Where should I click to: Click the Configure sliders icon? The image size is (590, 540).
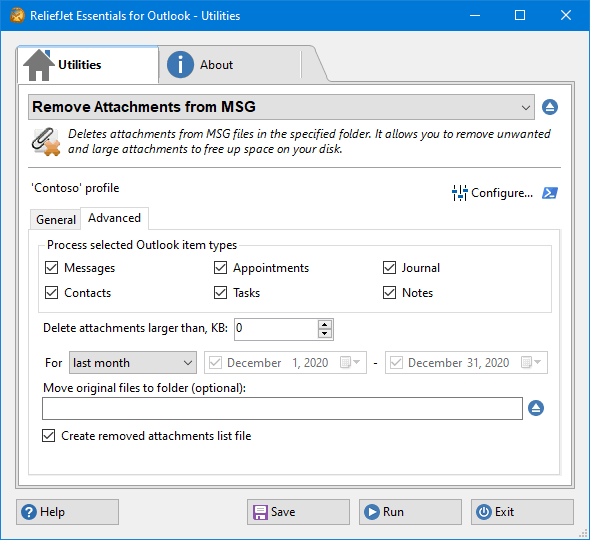460,193
